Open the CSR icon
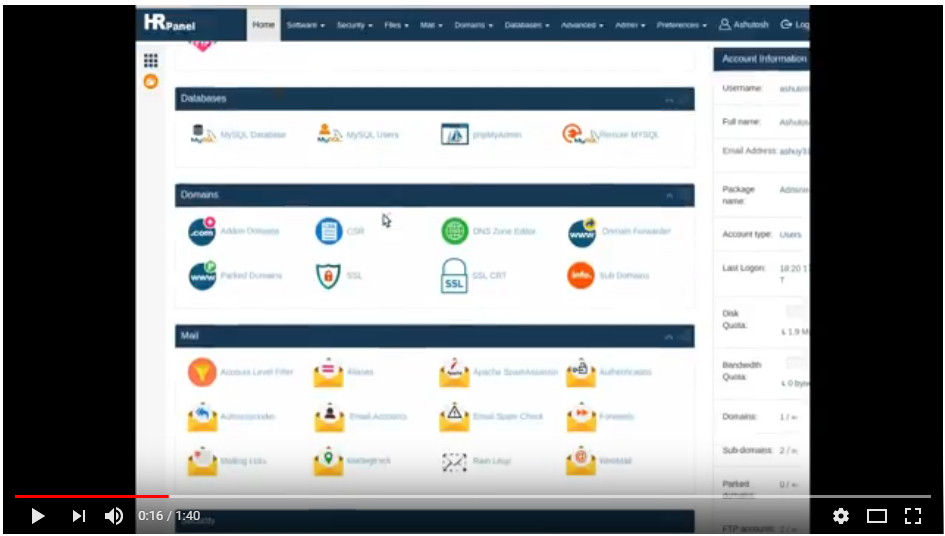945x536 pixels. pyautogui.click(x=329, y=231)
